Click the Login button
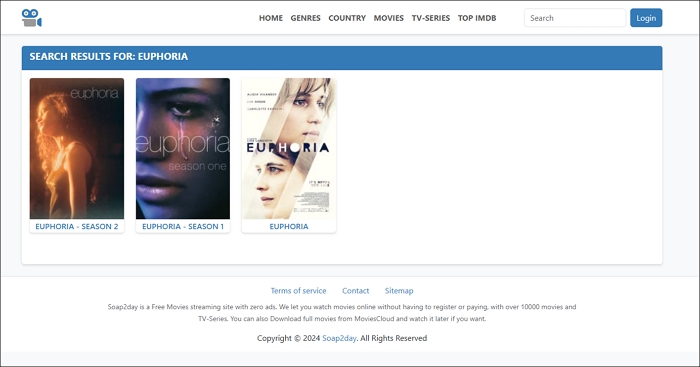The height and width of the screenshot is (367, 700). 646,18
